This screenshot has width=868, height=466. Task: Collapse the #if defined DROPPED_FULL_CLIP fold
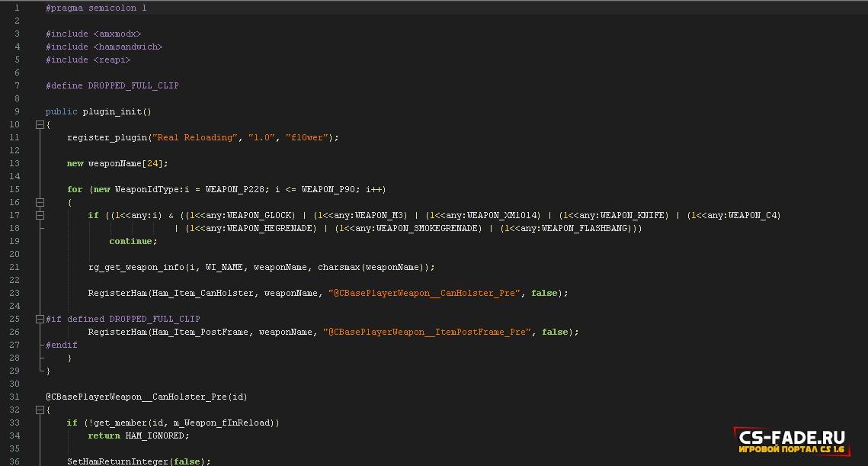point(40,319)
